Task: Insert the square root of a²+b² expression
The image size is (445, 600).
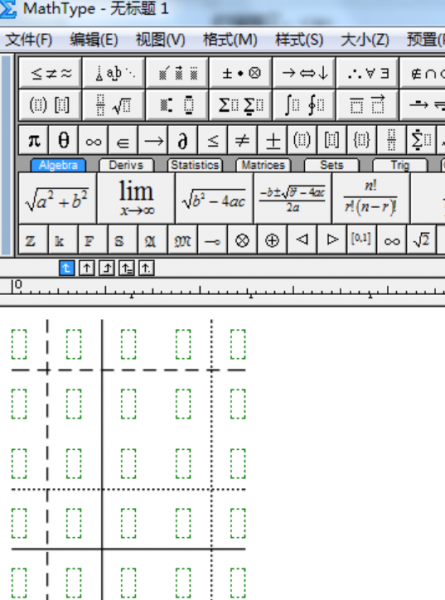Action: click(x=57, y=198)
